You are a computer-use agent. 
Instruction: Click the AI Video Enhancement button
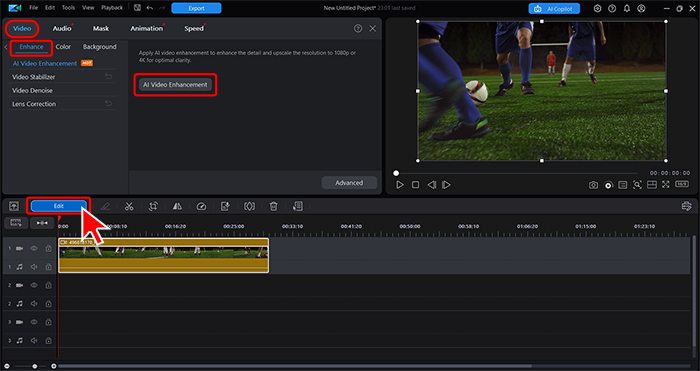tap(175, 84)
